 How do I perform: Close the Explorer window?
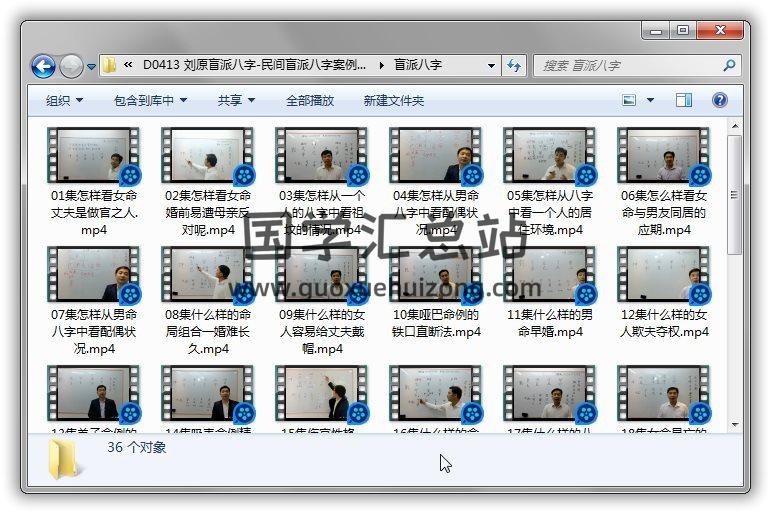coord(720,30)
